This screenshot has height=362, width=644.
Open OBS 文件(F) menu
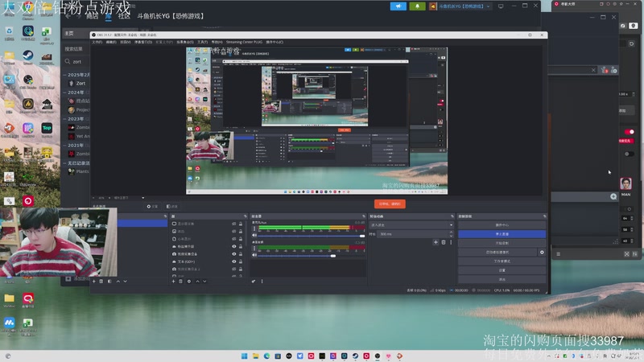pos(97,42)
